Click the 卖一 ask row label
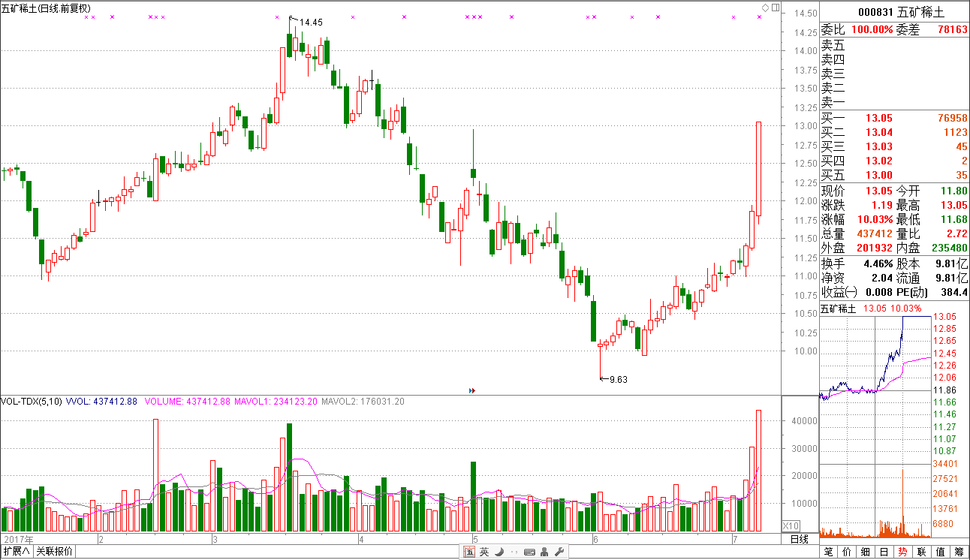Screen dimensions: 970x560 click(x=833, y=102)
